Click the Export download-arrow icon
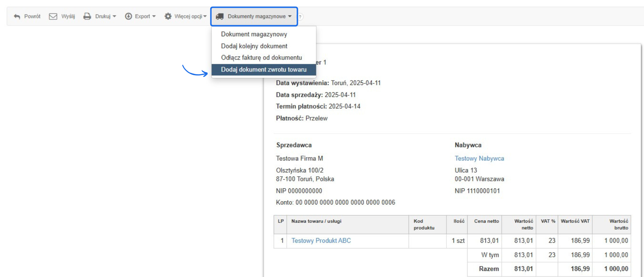The width and height of the screenshot is (644, 277). click(128, 16)
